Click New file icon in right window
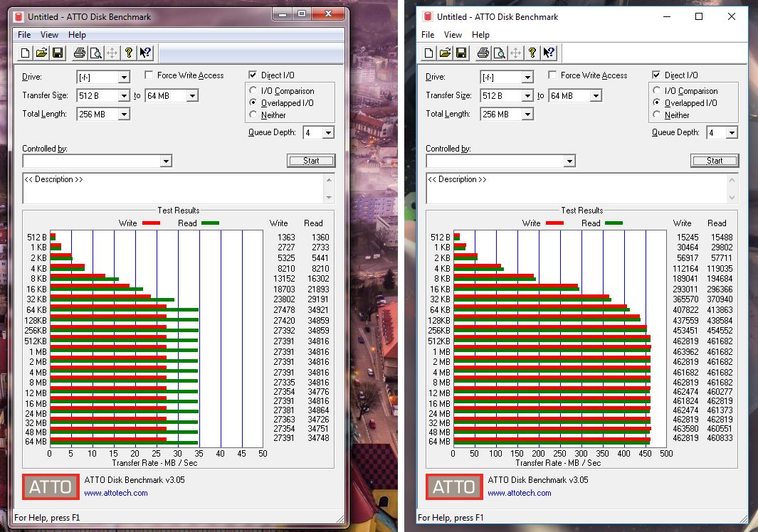 (x=428, y=53)
